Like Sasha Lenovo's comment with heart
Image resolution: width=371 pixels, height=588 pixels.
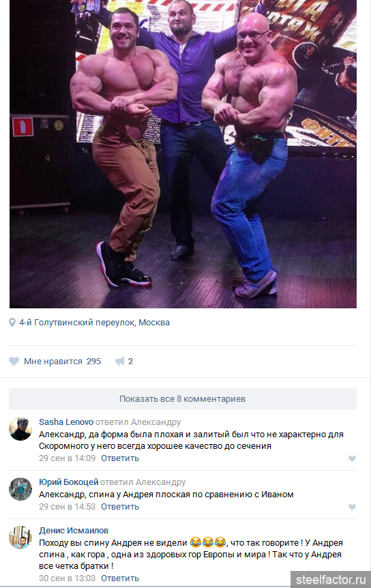point(352,458)
